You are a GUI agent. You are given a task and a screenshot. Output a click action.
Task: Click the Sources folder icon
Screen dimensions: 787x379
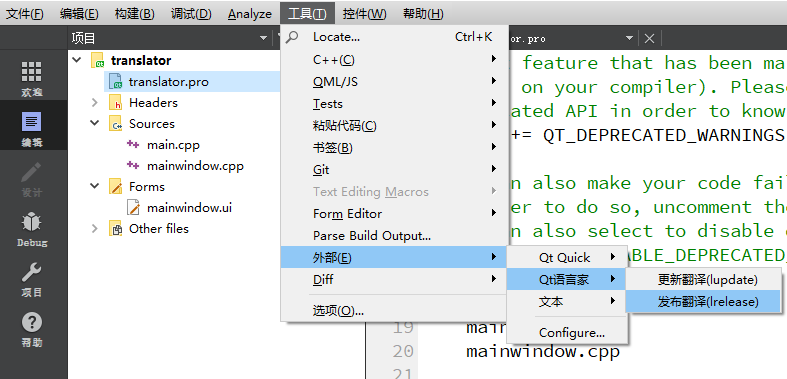point(116,123)
